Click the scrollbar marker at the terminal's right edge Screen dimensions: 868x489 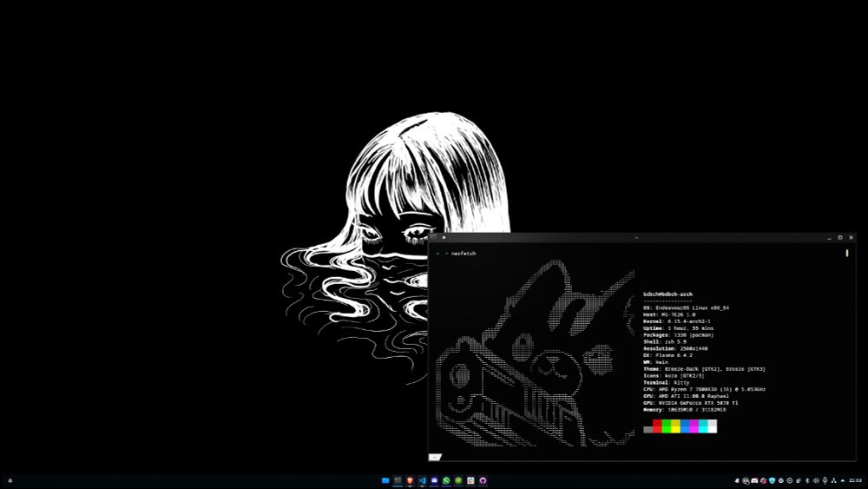(847, 253)
